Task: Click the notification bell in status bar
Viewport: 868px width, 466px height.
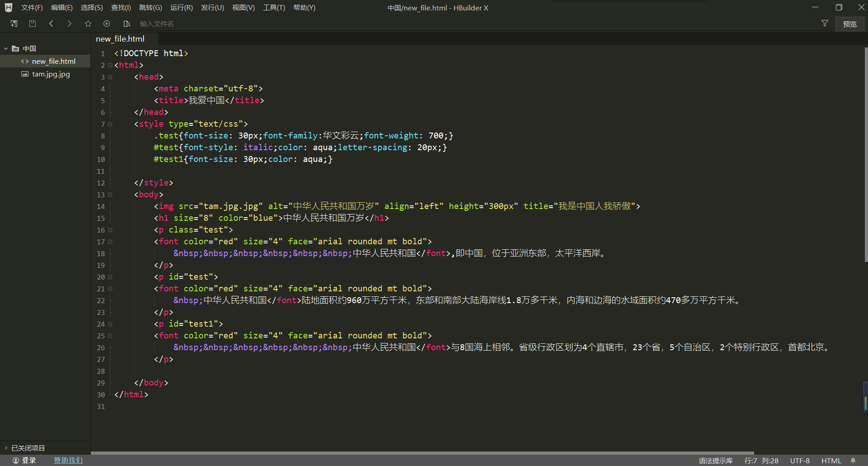Action: pos(853,461)
